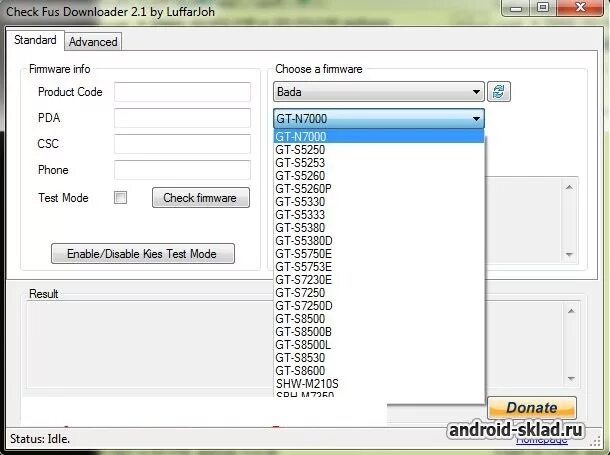Click into the Phone input field
Viewport: 610px width, 455px height.
[x=182, y=170]
